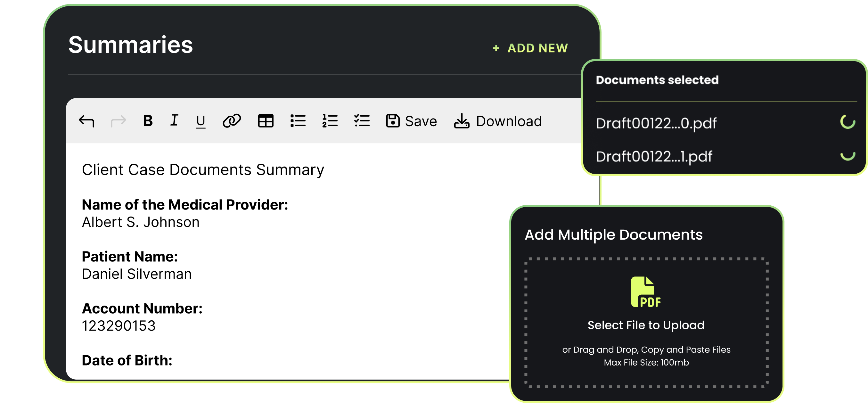Insert a table using the table icon
This screenshot has height=403, width=868.
coord(266,121)
